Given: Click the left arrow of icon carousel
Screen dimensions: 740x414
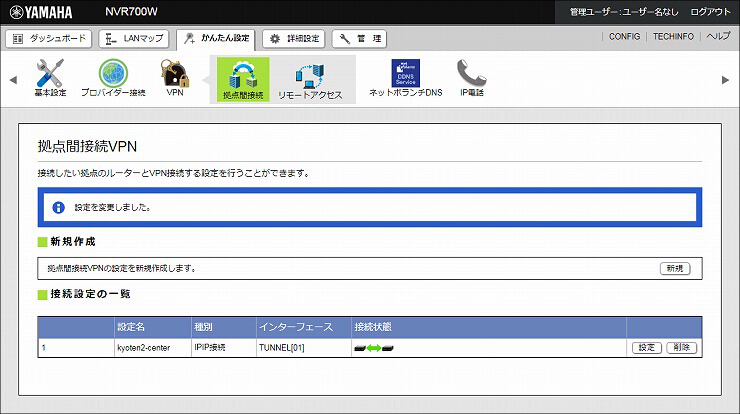Looking at the screenshot, I should [13, 80].
